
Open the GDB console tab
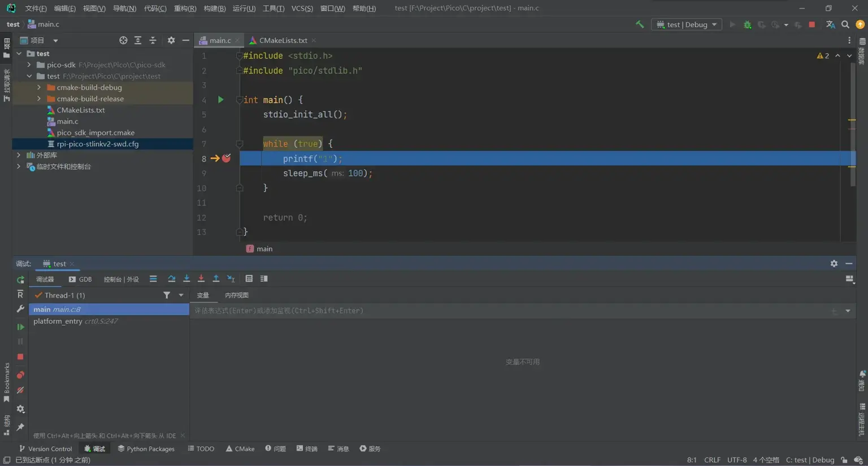(x=80, y=279)
